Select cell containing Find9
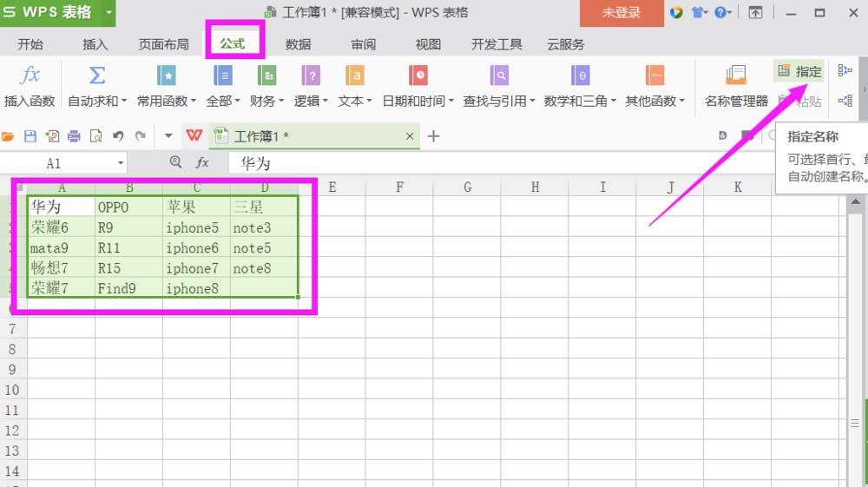The image size is (868, 487). pos(128,288)
